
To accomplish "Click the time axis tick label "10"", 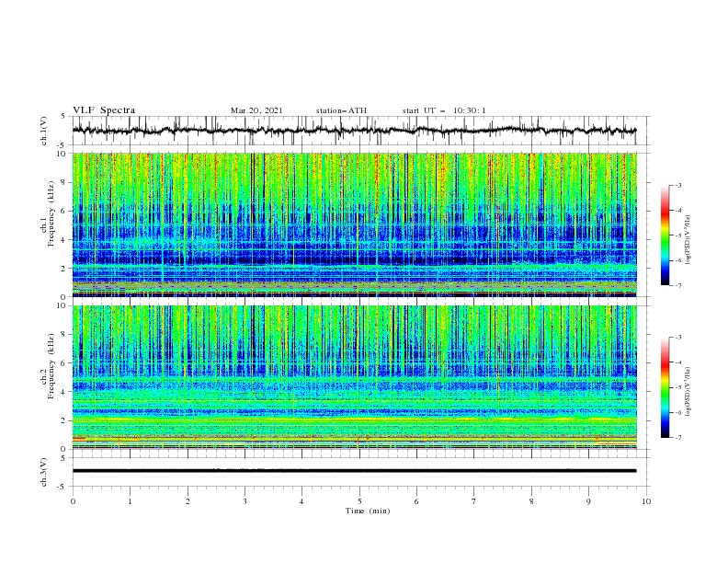I will click(646, 501).
